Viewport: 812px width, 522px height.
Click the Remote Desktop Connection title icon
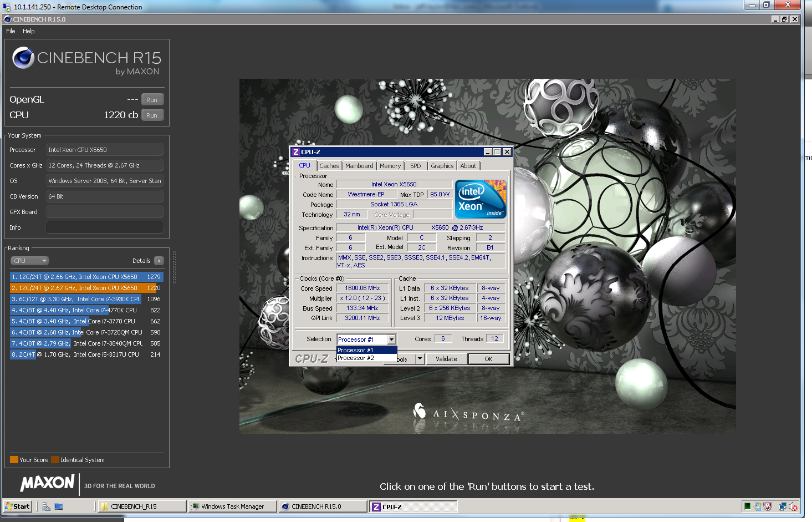click(7, 7)
